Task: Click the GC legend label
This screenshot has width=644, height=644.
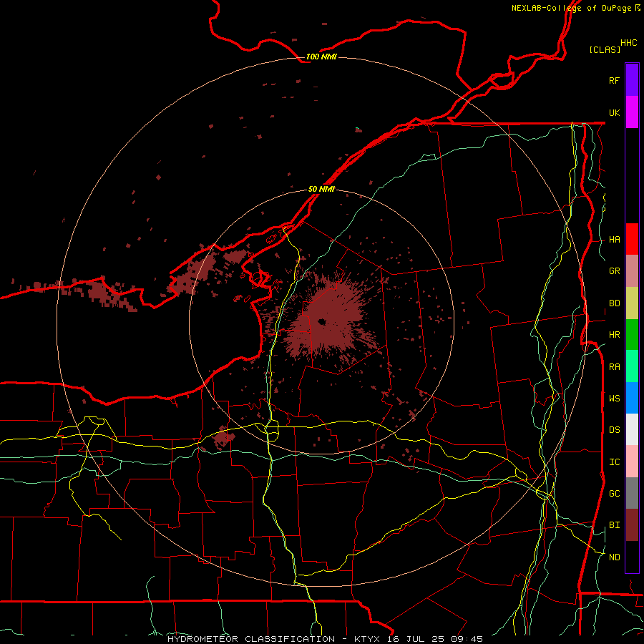Action: pos(614,494)
